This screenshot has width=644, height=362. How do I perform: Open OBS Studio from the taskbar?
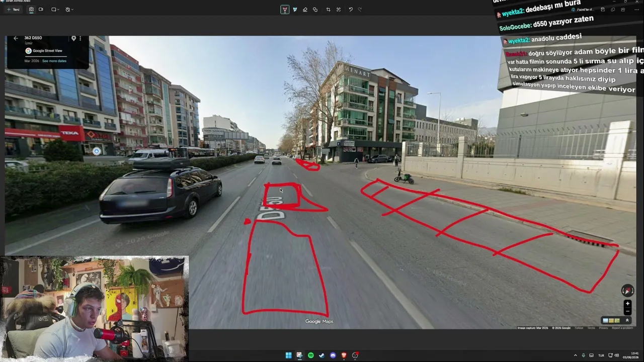point(355,355)
